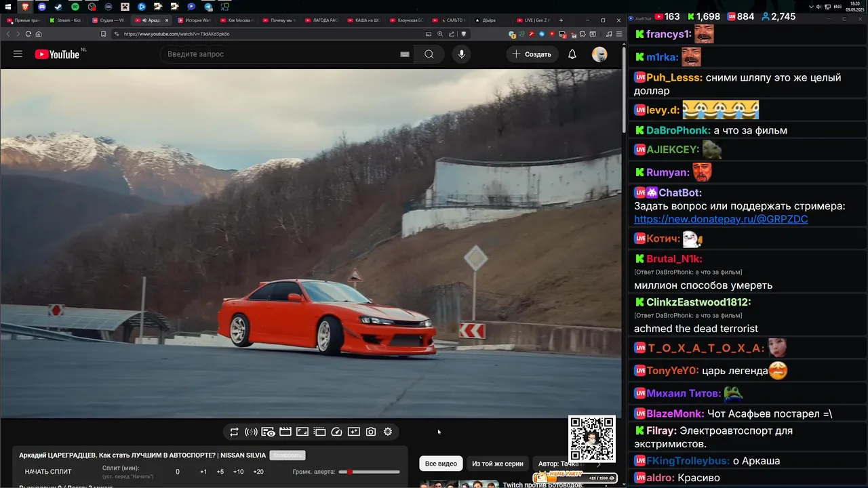Show hidden tray icons chevron
868x488 pixels.
(x=812, y=7)
